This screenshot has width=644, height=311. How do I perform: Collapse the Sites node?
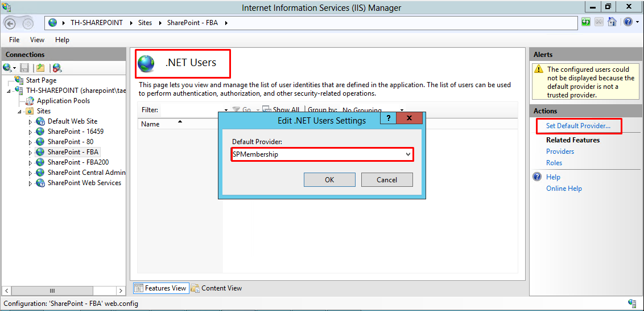click(x=19, y=112)
